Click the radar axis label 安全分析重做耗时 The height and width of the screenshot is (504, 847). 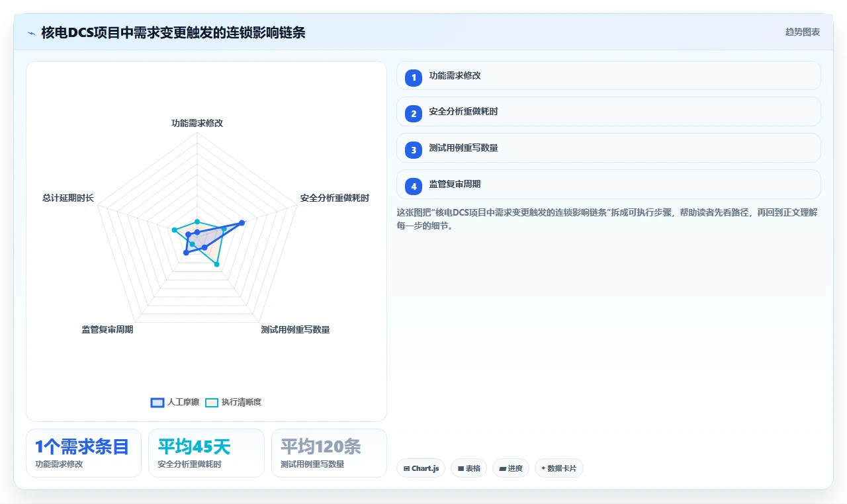point(335,198)
